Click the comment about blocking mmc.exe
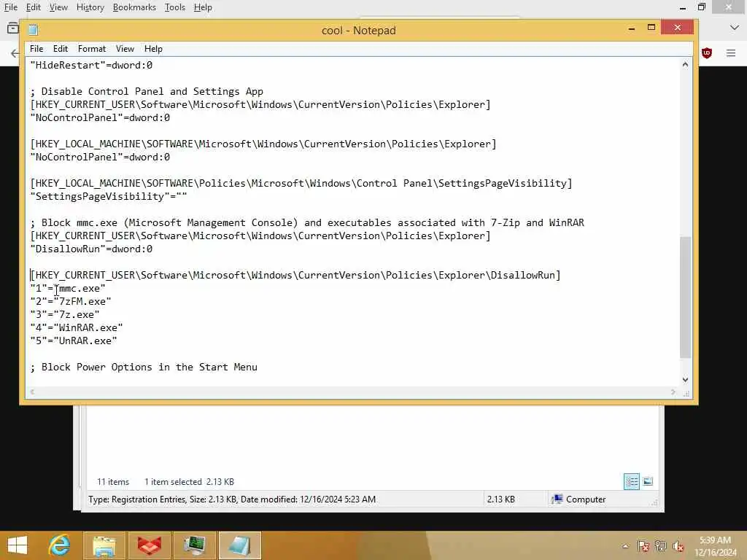 point(307,223)
